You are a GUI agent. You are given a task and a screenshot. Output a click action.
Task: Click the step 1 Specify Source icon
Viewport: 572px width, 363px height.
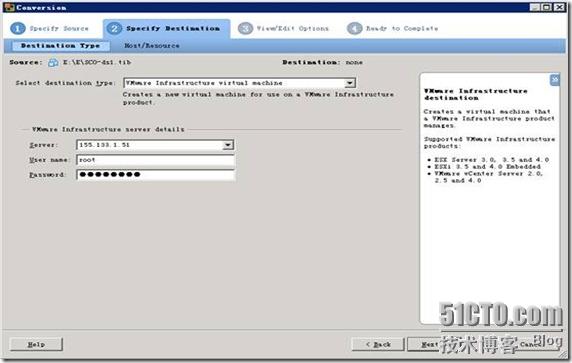coord(18,28)
